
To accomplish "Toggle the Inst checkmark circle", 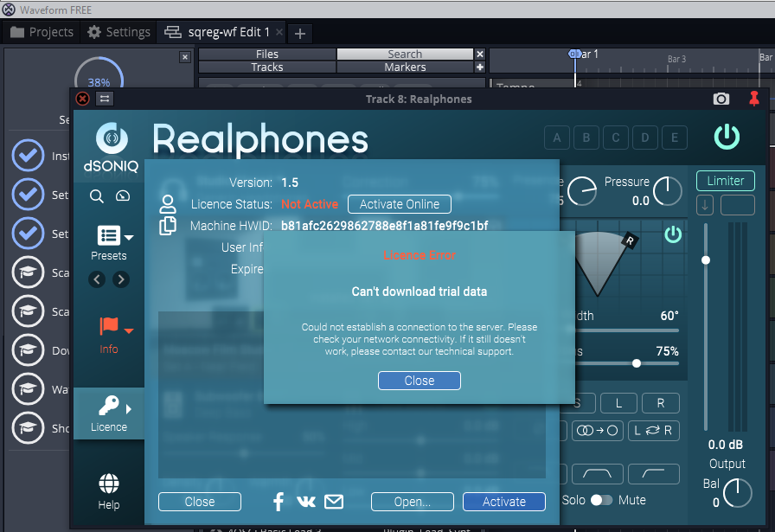I will [x=29, y=155].
